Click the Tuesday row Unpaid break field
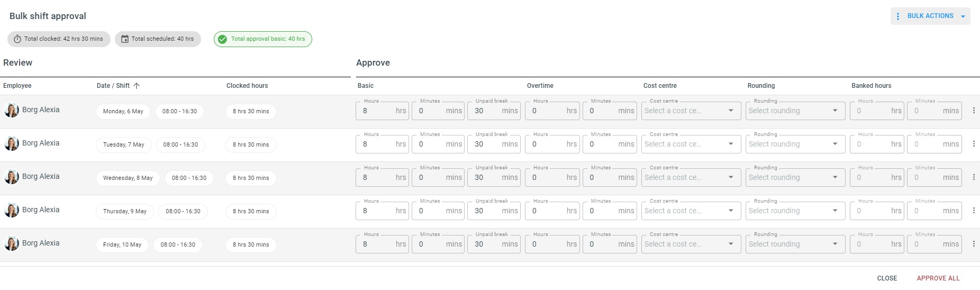This screenshot has width=980, height=290. (494, 144)
